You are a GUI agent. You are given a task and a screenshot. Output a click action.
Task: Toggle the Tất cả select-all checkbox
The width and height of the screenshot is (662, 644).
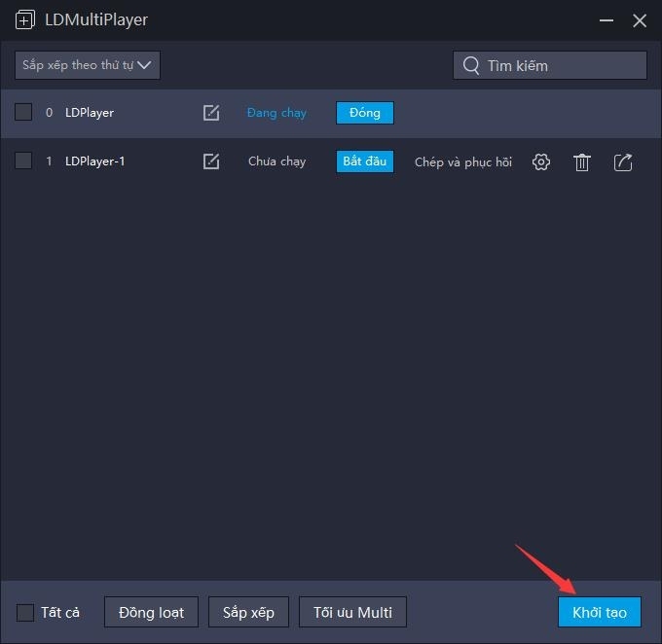tap(25, 612)
